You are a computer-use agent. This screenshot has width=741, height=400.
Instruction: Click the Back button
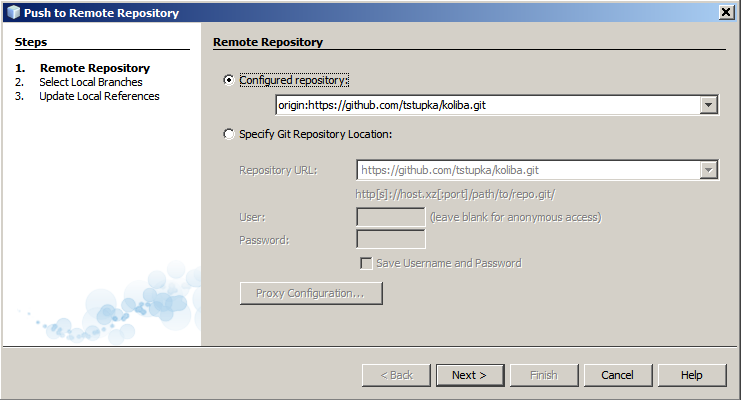coord(396,375)
